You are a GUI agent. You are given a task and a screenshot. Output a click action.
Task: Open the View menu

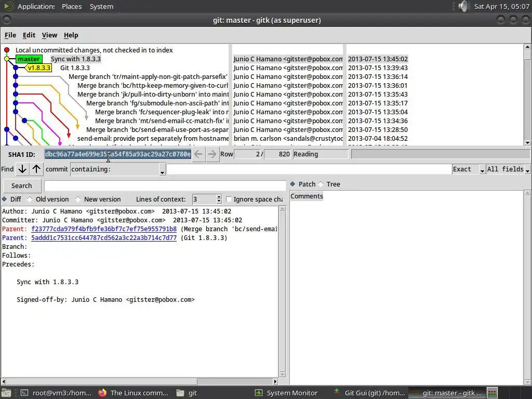(49, 35)
